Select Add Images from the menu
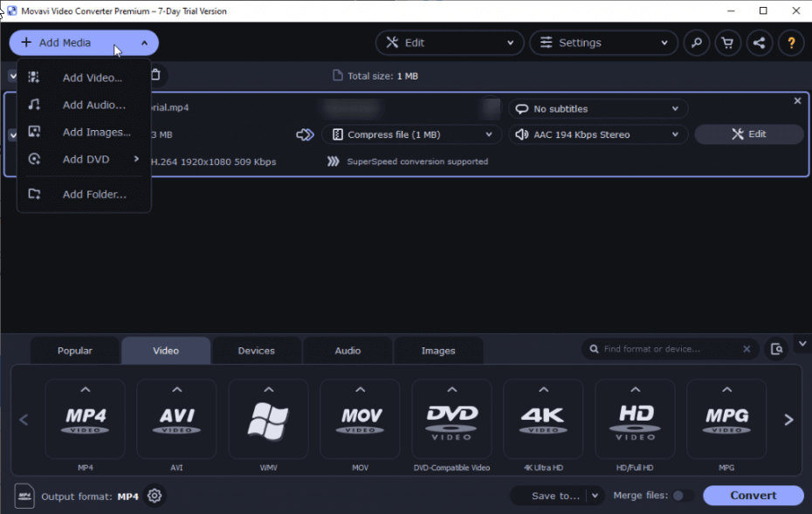This screenshot has height=514, width=812. (x=84, y=133)
